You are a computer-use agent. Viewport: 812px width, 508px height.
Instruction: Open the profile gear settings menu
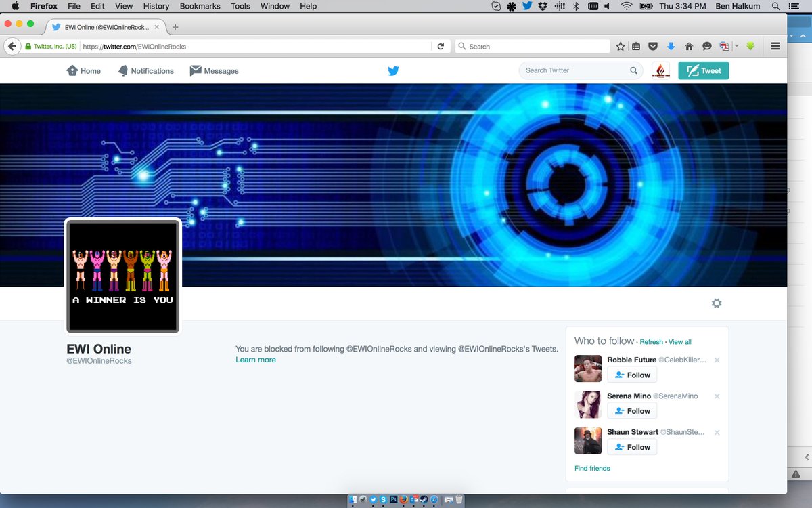click(x=717, y=303)
